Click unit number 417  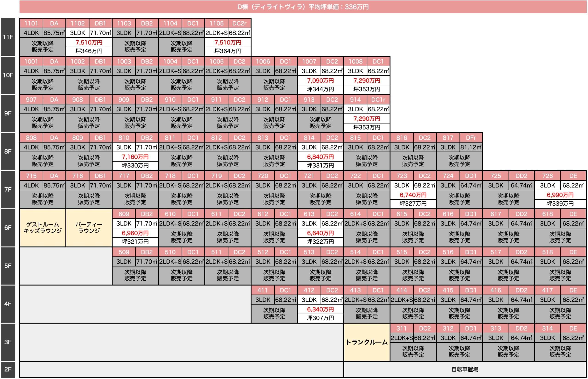(x=547, y=290)
